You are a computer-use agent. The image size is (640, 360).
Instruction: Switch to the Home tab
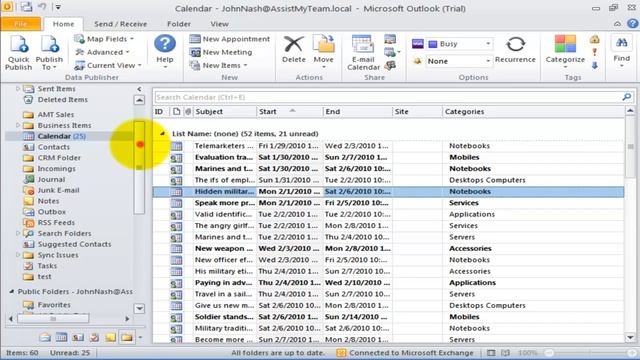point(63,24)
